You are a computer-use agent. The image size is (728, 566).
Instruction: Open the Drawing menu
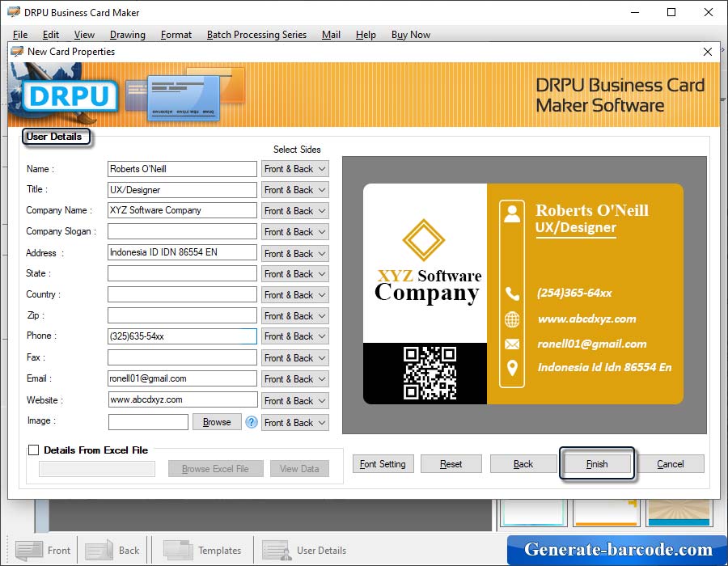[128, 35]
